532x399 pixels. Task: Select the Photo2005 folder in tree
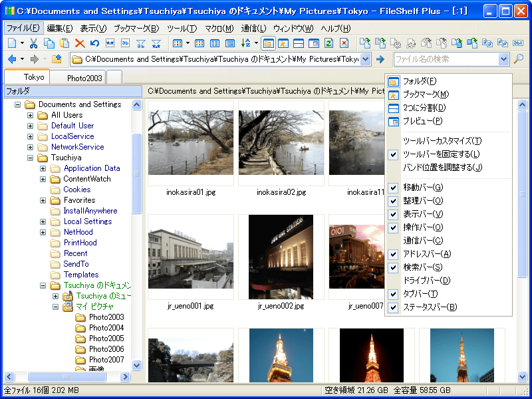[x=106, y=338]
